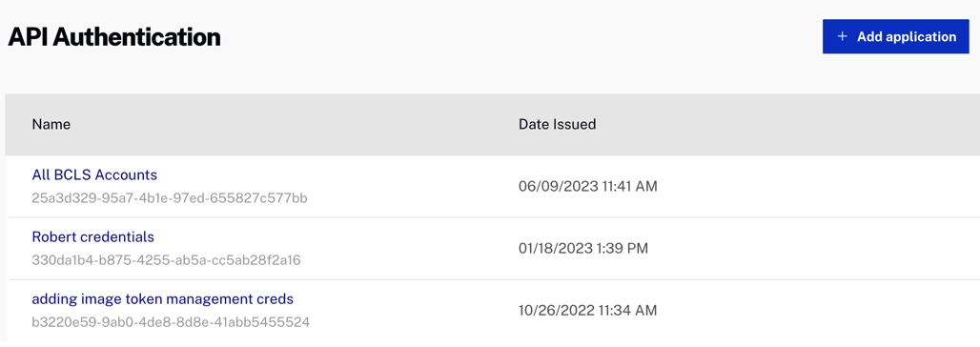Screen dimensions: 980x347
Task: Open the Robert credentials application
Action: pyautogui.click(x=93, y=237)
